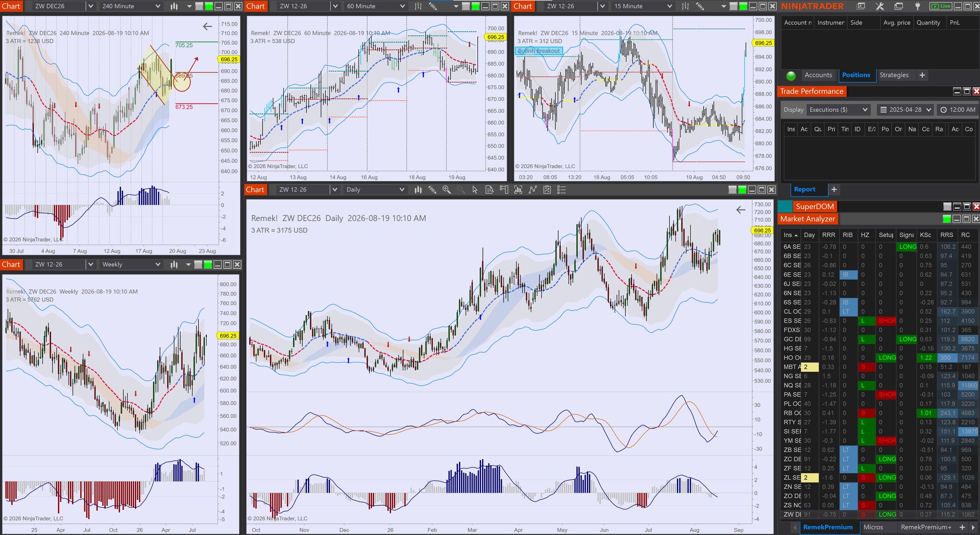Click Bullish Breakout label on 15 Minute chart
Image resolution: width=980 pixels, height=535 pixels.
coord(539,51)
